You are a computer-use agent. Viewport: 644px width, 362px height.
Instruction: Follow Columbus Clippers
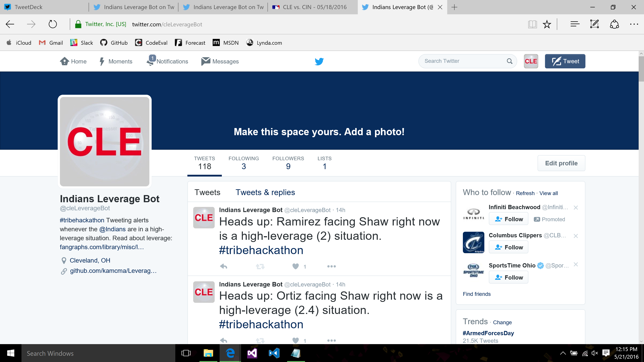point(508,247)
